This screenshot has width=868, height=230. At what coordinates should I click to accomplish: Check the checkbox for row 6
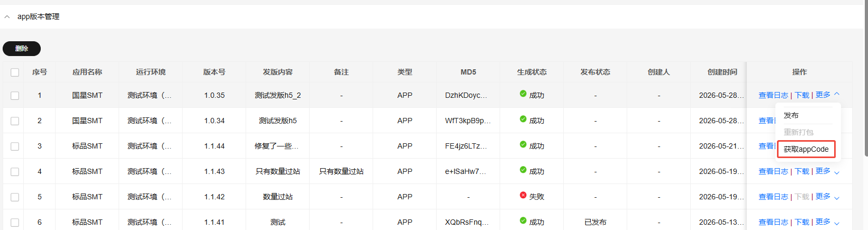pos(15,223)
